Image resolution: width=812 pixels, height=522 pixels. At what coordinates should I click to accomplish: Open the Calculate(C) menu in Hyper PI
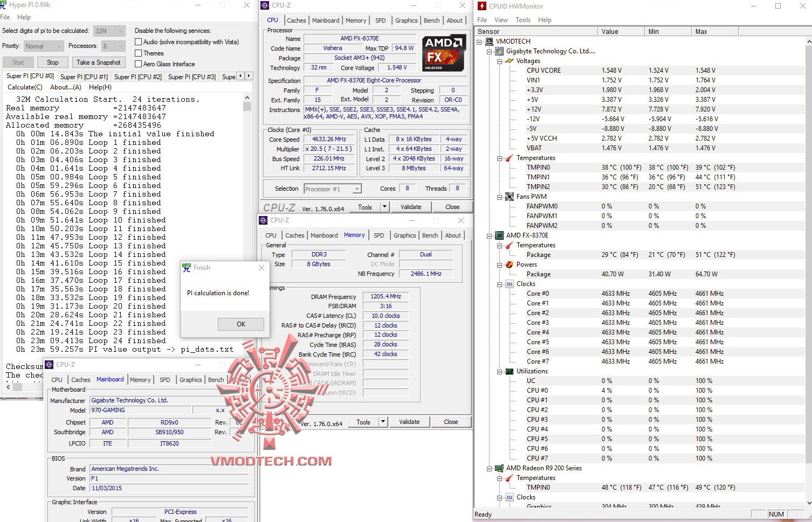click(25, 87)
